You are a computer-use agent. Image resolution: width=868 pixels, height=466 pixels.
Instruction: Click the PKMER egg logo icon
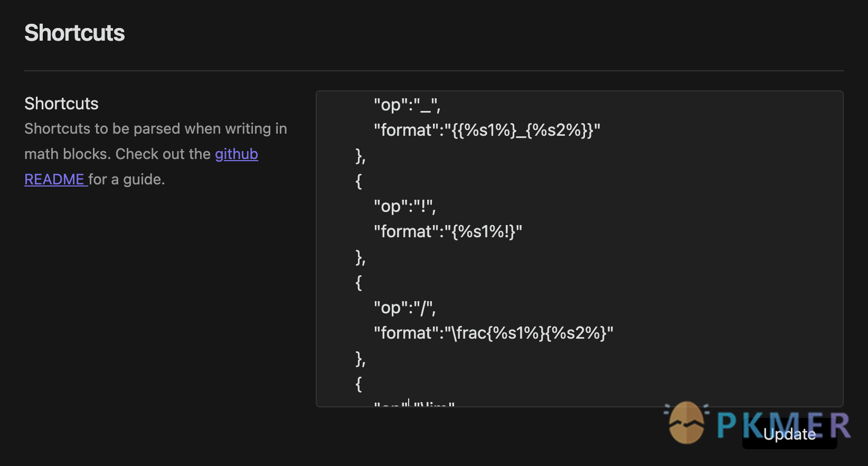point(686,423)
